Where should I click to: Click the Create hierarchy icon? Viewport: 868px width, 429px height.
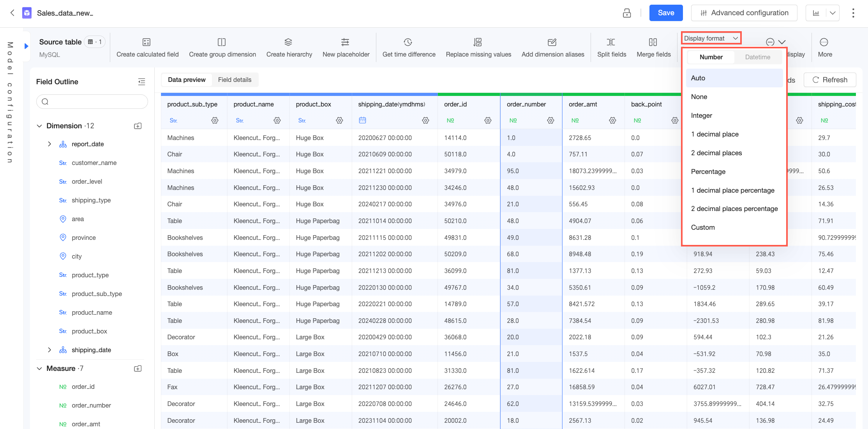(x=288, y=42)
